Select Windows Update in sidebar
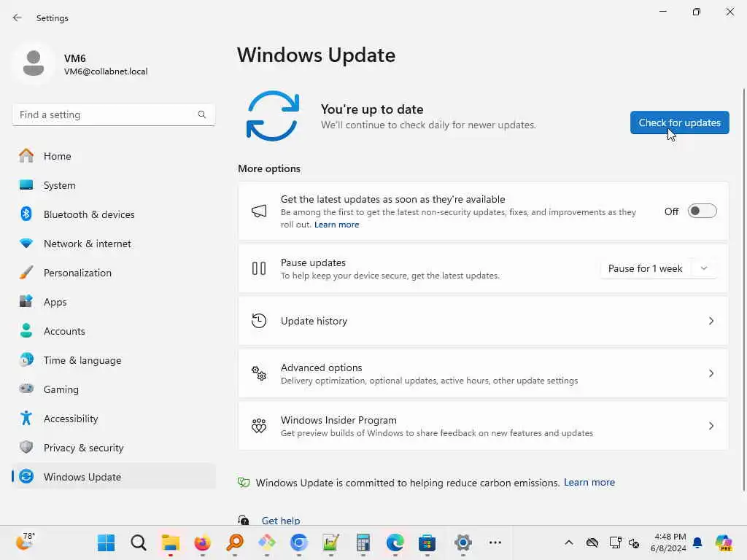The image size is (747, 560). point(113,477)
